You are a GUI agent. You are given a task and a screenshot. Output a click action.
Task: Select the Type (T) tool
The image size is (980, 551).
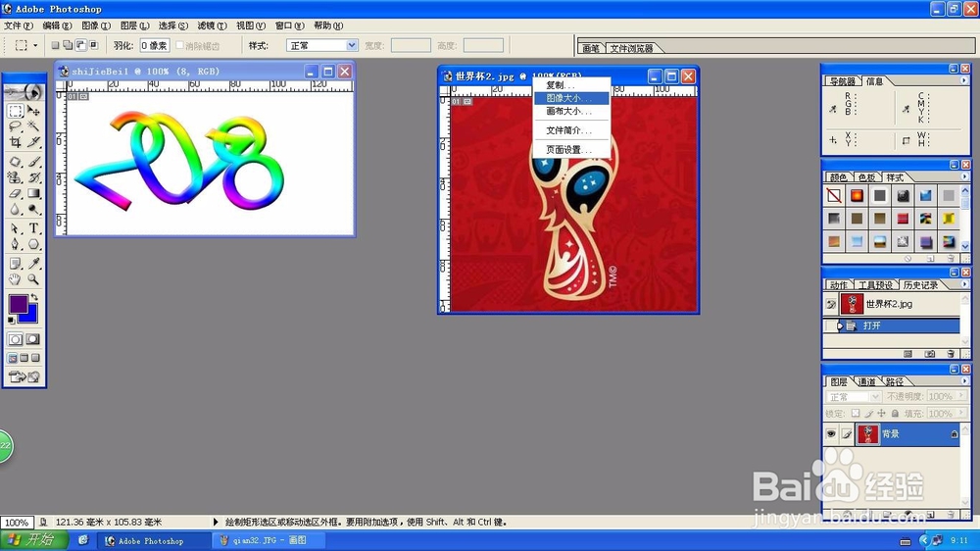[x=33, y=228]
